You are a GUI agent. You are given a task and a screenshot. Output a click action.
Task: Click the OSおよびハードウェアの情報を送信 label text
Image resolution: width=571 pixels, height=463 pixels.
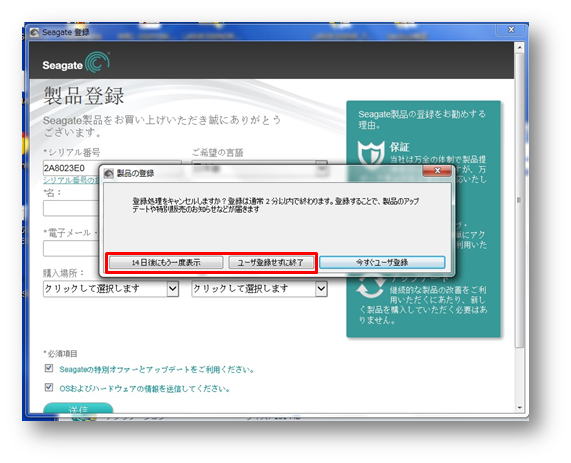(x=145, y=389)
